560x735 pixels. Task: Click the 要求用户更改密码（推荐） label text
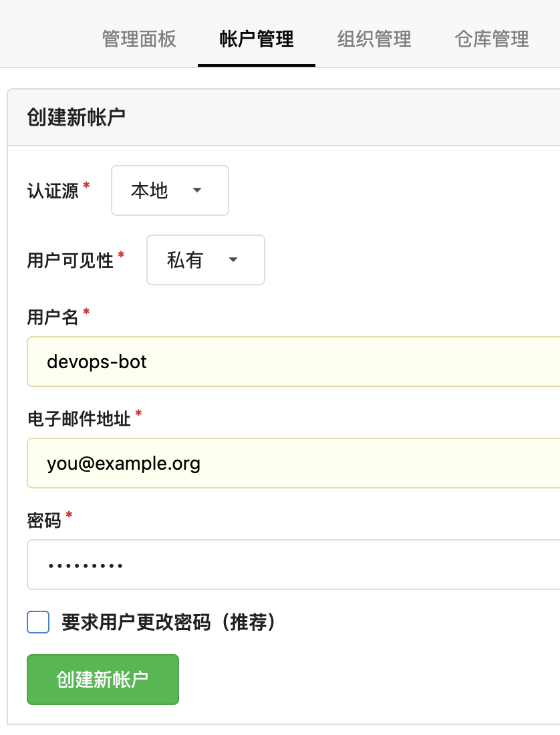(168, 622)
